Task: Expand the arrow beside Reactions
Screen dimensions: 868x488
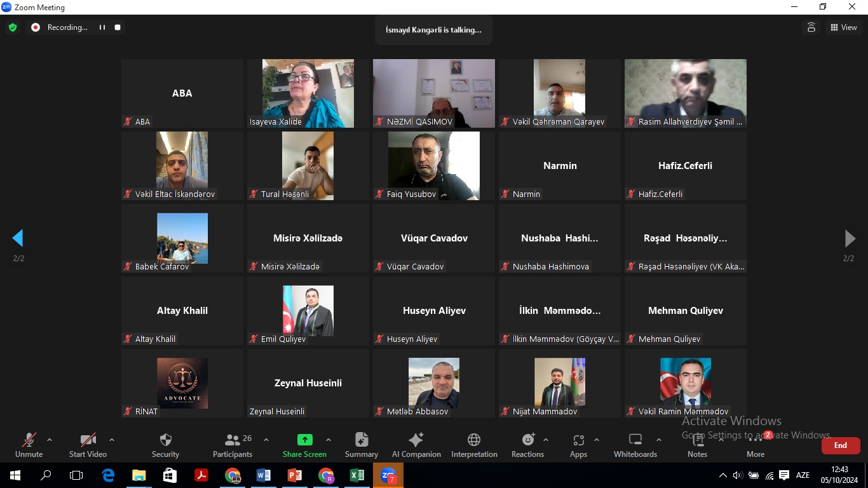Action: (546, 440)
